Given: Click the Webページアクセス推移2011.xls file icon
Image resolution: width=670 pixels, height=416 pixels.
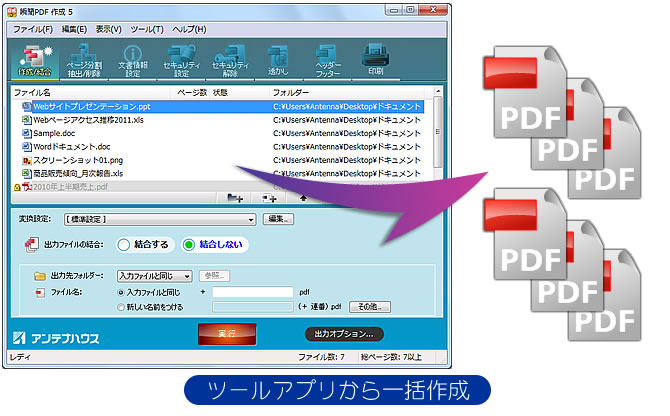Looking at the screenshot, I should [x=26, y=120].
